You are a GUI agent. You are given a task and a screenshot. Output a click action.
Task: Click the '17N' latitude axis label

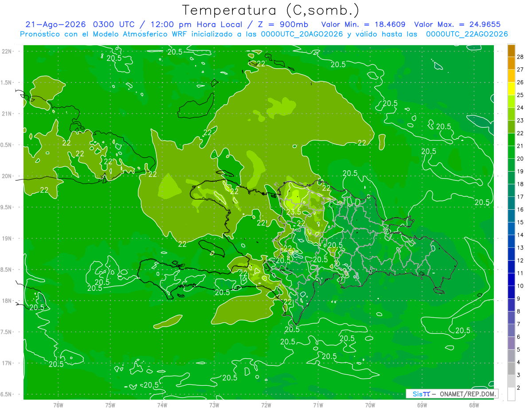(x=7, y=363)
